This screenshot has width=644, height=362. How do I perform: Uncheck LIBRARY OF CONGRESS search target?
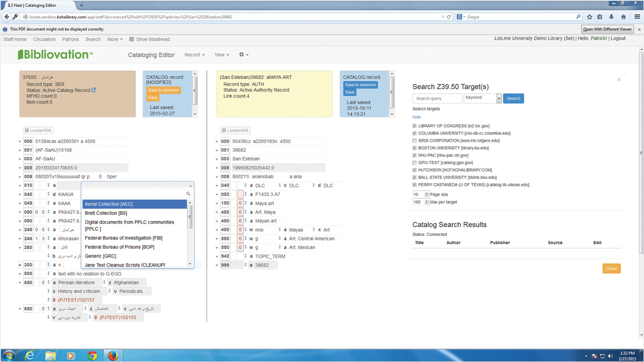point(414,126)
